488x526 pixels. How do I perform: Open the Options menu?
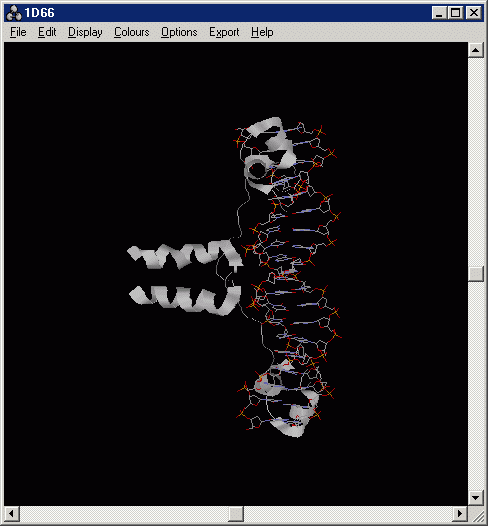pos(179,32)
